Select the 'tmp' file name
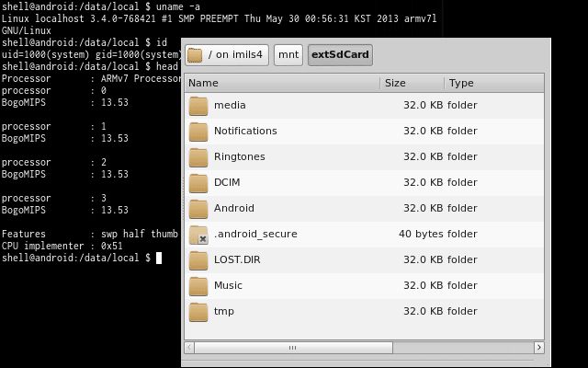This screenshot has height=368, width=588. click(224, 311)
